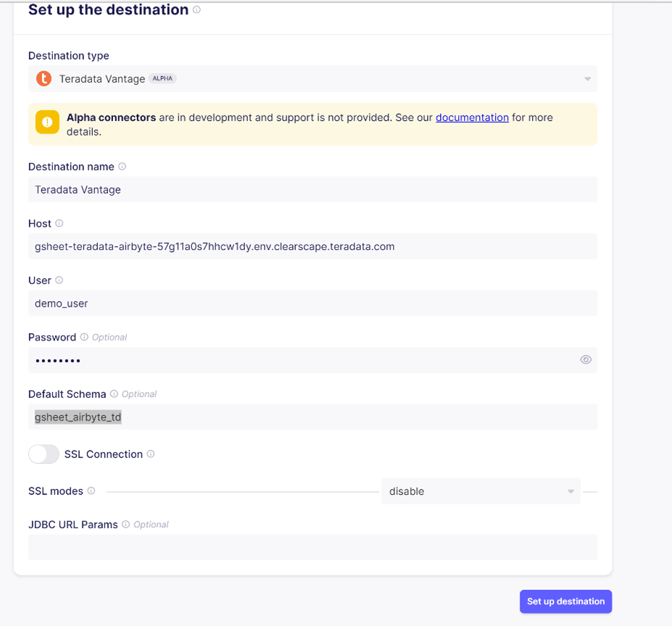Open the Destination name info tooltip
Image resolution: width=672 pixels, height=626 pixels.
123,166
